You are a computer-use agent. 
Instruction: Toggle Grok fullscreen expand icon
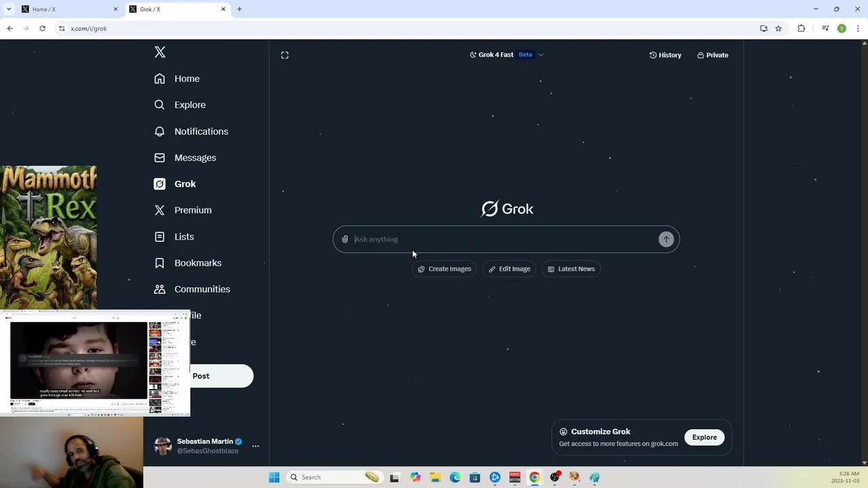click(x=285, y=55)
